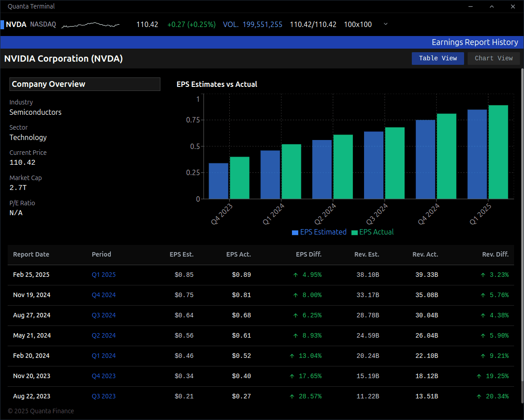Click the +0.27 (+0.25%) price change

191,24
